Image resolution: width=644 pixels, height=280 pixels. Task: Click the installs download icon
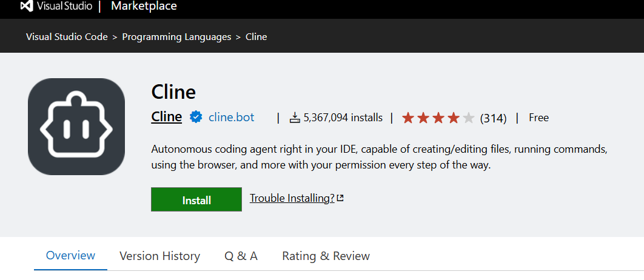pos(295,118)
